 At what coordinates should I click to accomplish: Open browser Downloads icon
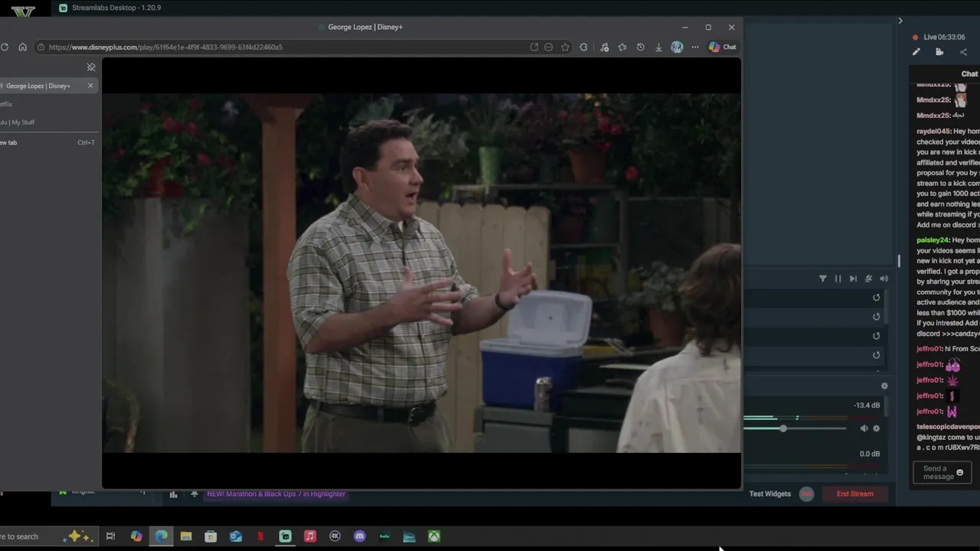click(658, 47)
